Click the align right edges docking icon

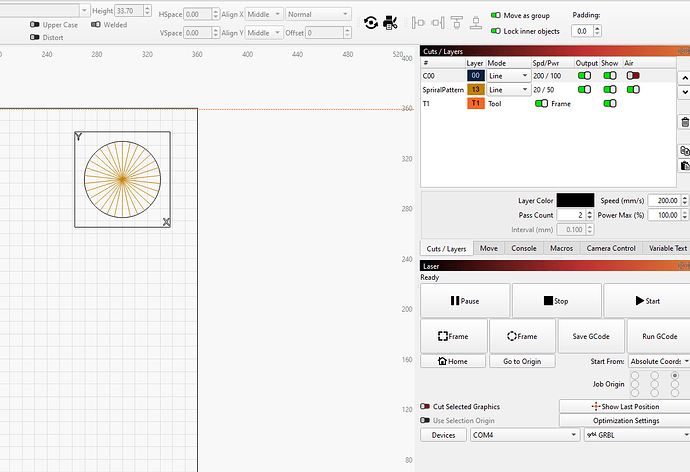[x=438, y=22]
